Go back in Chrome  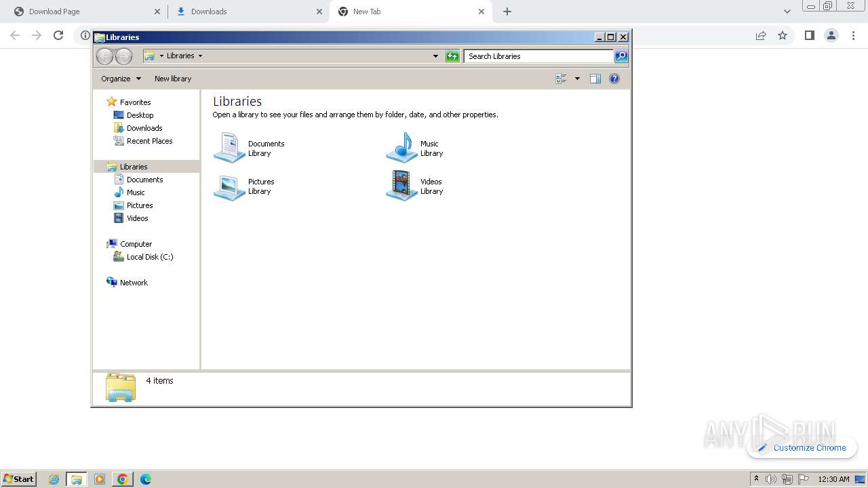pyautogui.click(x=15, y=35)
